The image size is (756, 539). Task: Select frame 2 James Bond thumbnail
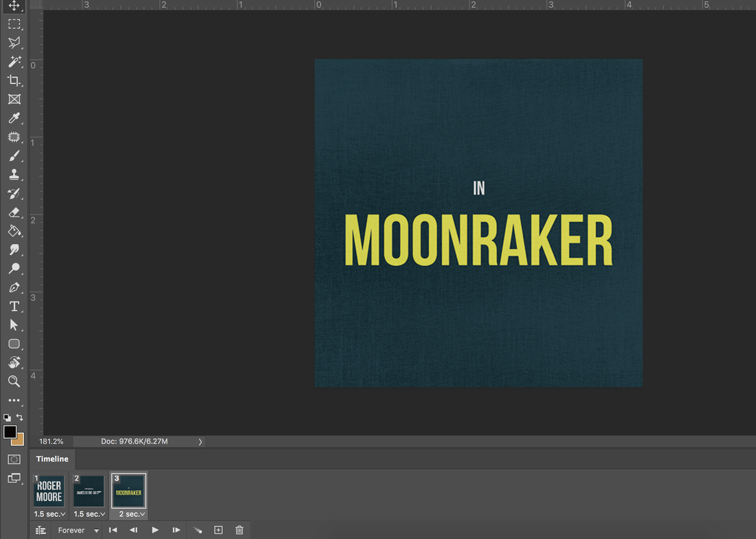[89, 491]
